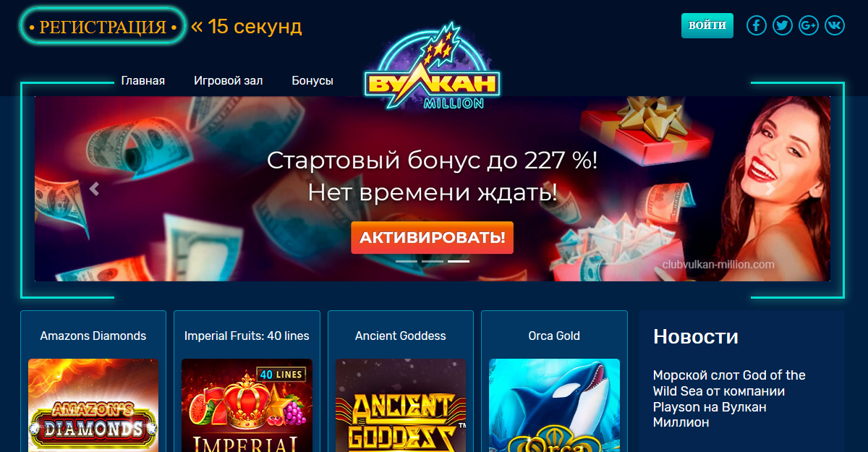Go to previous banner slide arrow
The height and width of the screenshot is (452, 868).
coord(94,189)
